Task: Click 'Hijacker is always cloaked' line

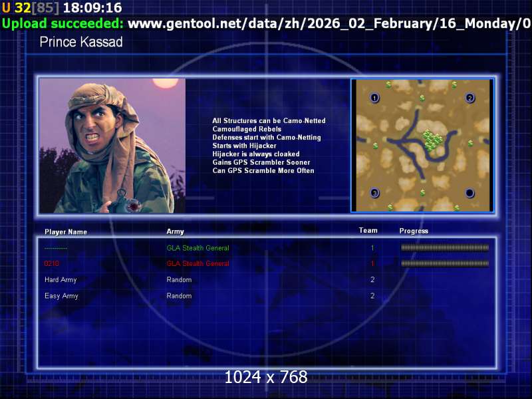Action: pos(256,154)
